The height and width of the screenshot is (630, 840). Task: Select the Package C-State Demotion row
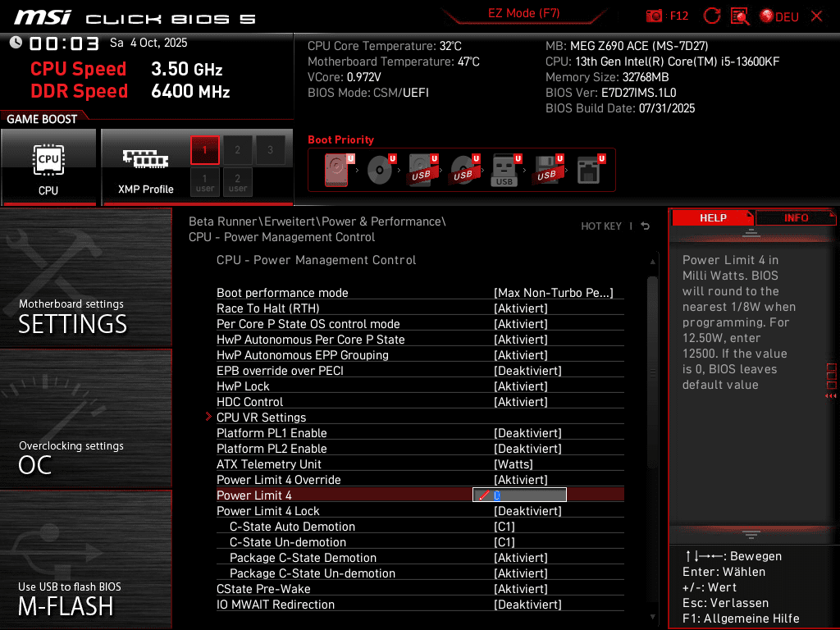click(420, 558)
